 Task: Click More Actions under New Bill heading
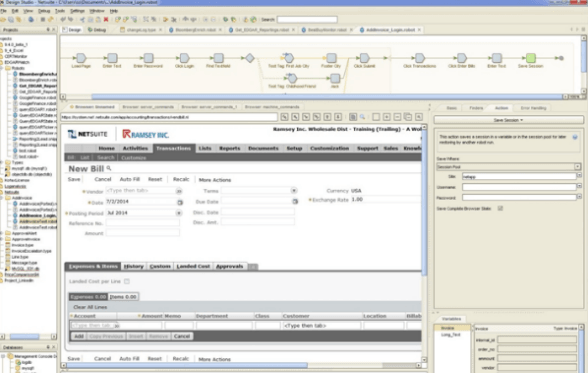point(214,180)
